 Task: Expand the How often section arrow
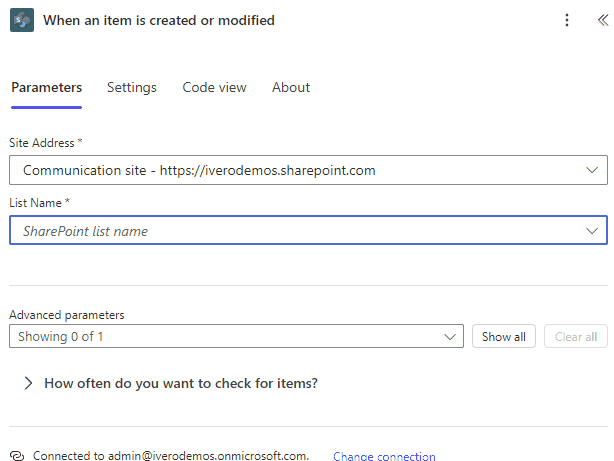tap(28, 383)
